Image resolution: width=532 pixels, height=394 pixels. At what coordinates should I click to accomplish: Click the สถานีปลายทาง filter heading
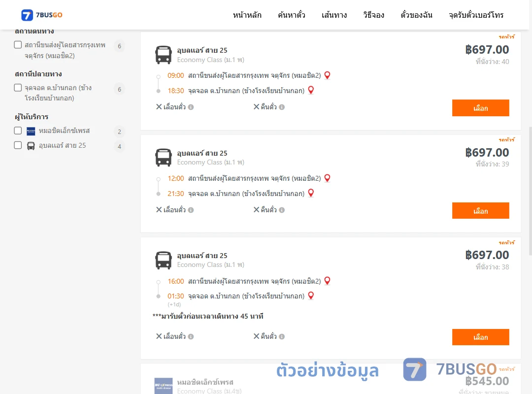point(38,74)
